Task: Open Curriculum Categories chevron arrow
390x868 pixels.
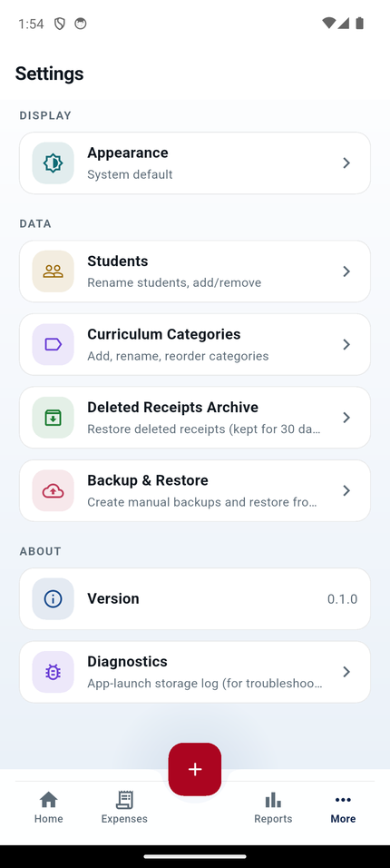Action: pos(346,344)
